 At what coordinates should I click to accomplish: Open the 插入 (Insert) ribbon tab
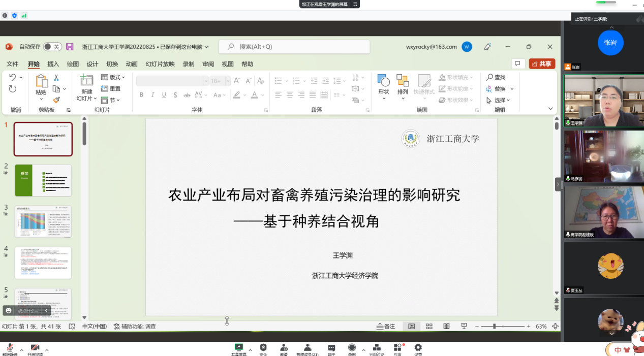coord(53,64)
